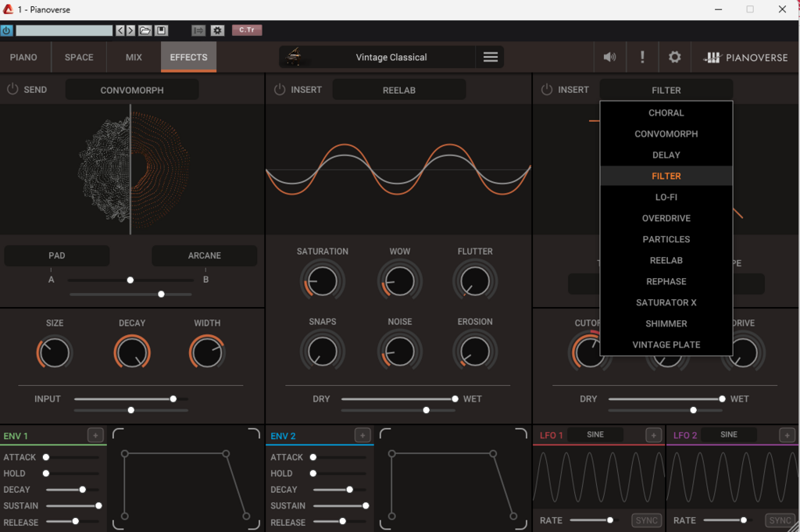Viewport: 800px width, 532px height.
Task: Choose DELAY from effect list
Action: [666, 155]
